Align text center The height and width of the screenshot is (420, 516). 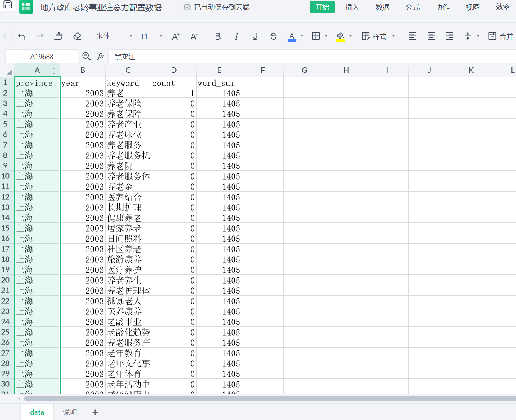431,36
